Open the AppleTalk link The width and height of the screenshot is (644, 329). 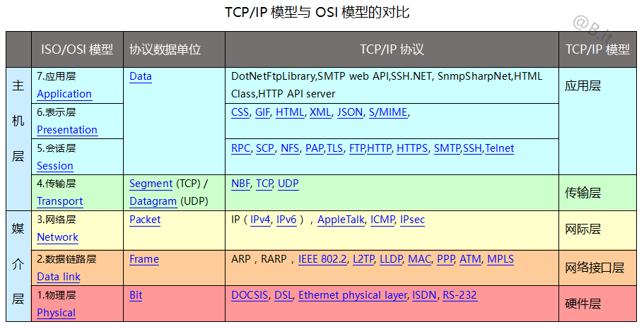click(x=341, y=220)
